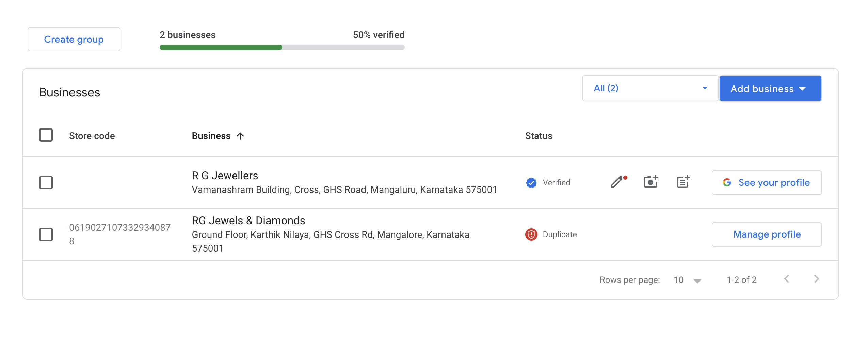Image resolution: width=868 pixels, height=349 pixels.
Task: Click the Status column header
Action: [539, 136]
